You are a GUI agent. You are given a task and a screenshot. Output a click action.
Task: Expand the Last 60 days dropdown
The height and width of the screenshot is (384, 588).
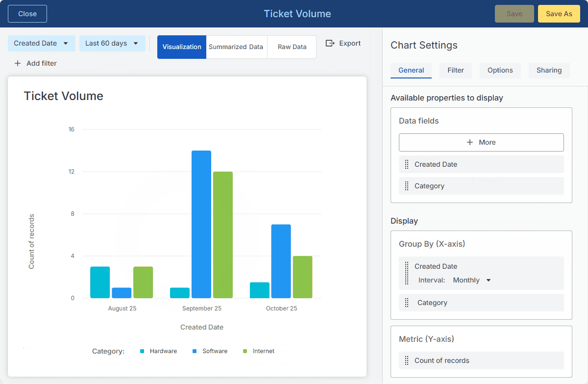click(112, 43)
